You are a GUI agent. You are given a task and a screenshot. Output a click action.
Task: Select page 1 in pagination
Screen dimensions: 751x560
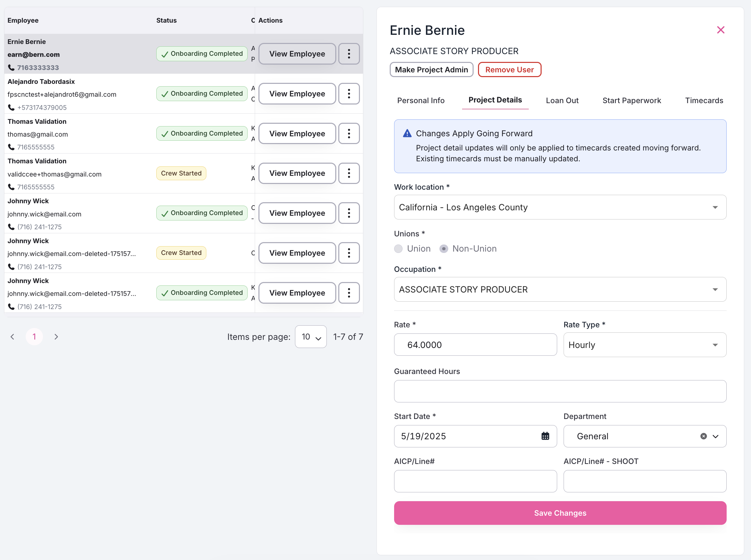pyautogui.click(x=34, y=336)
